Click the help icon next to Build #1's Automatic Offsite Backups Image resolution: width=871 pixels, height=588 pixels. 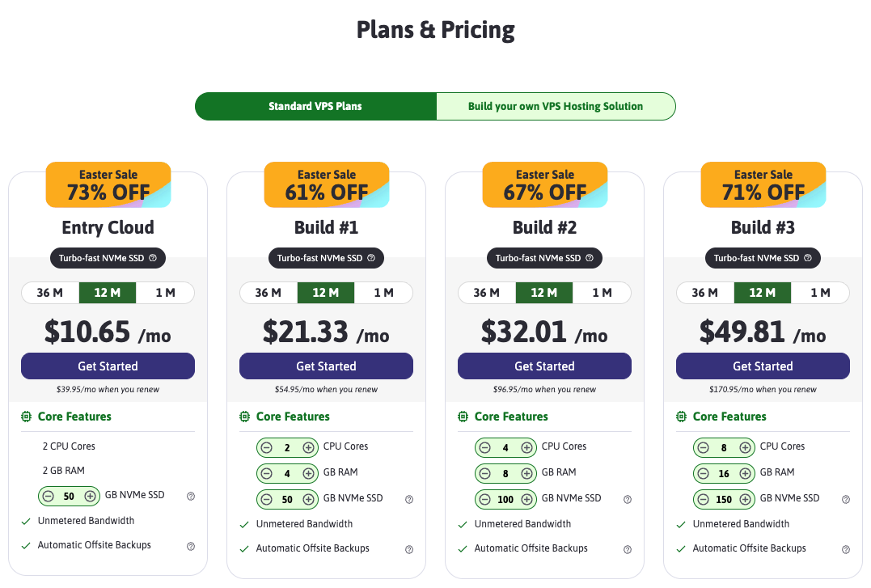[x=409, y=548]
